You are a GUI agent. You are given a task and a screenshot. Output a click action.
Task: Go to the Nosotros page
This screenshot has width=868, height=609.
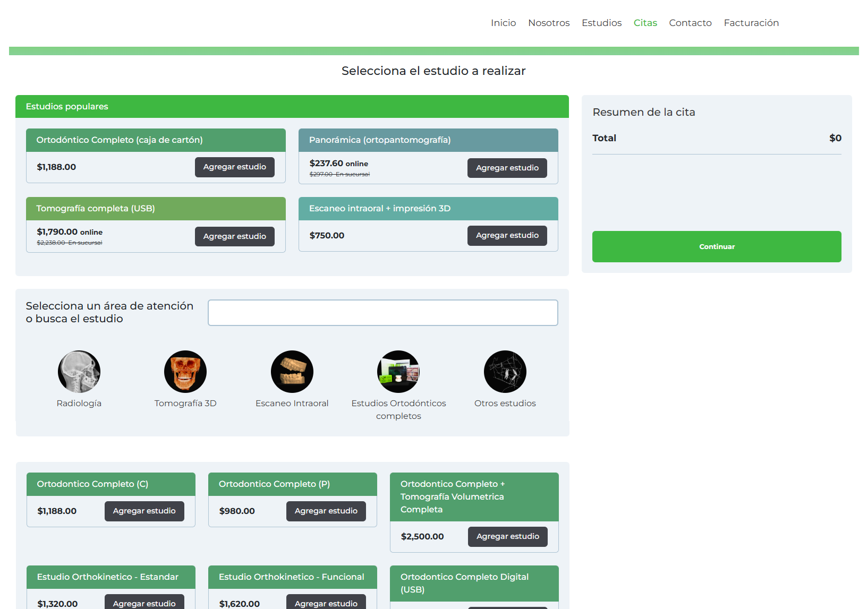coord(549,23)
